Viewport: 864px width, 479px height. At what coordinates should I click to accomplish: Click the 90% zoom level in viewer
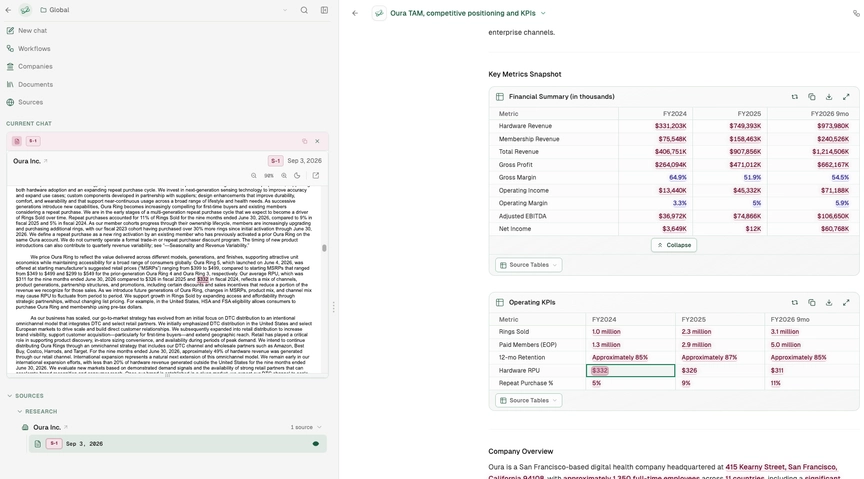(268, 176)
